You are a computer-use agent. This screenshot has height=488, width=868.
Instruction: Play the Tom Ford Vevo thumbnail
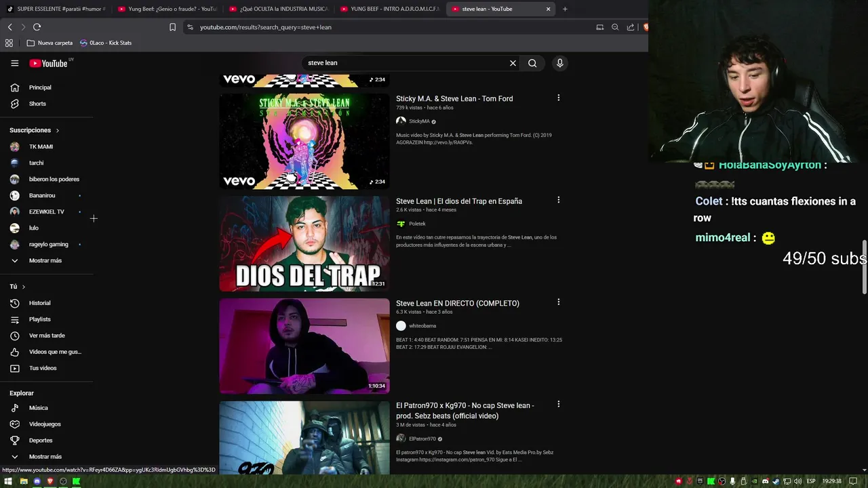304,142
